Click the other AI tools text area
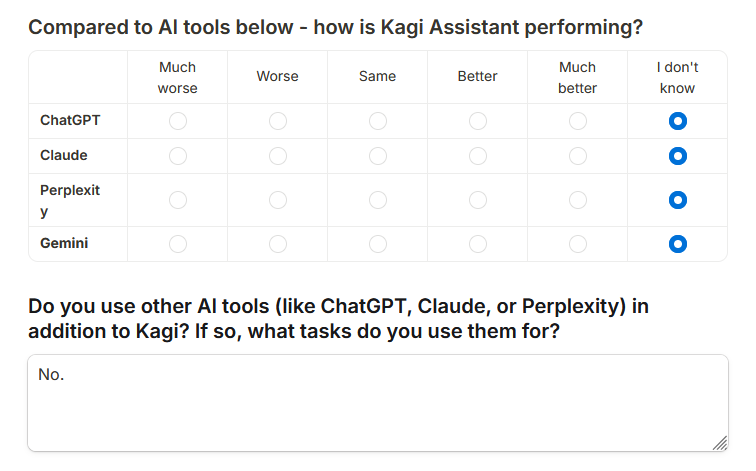Viewport: 756px width, 471px height. 377,402
